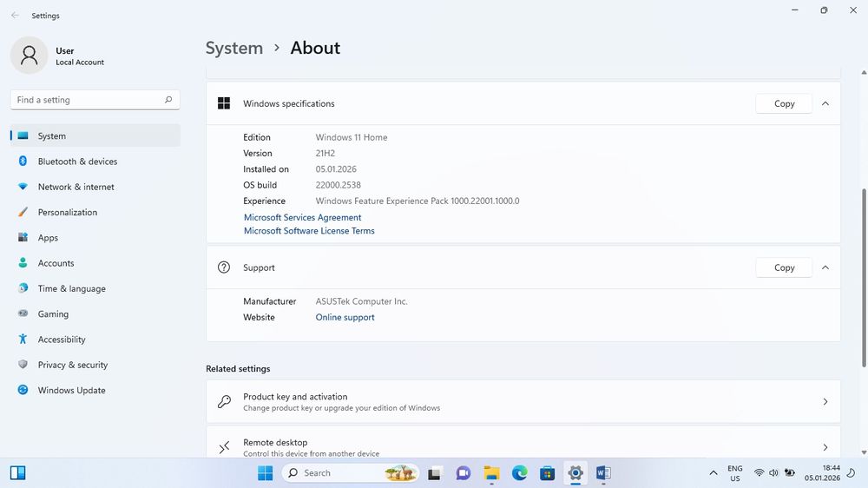
Task: Click the ENG US language indicator
Action: [734, 473]
